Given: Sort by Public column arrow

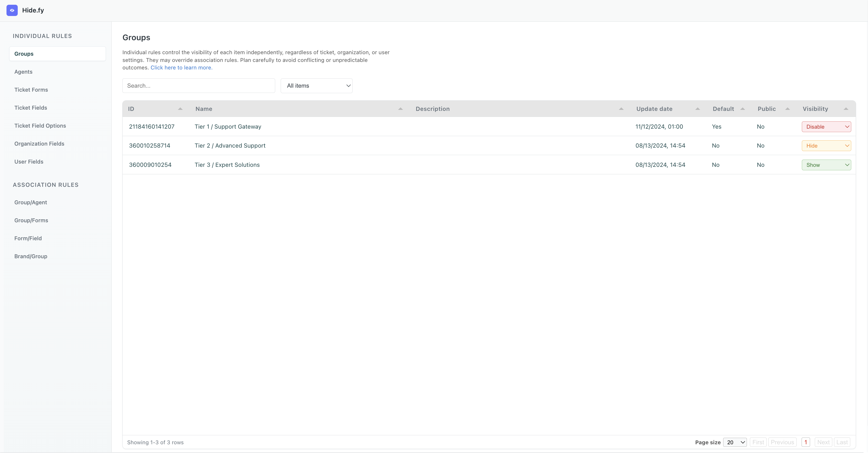Looking at the screenshot, I should 787,109.
